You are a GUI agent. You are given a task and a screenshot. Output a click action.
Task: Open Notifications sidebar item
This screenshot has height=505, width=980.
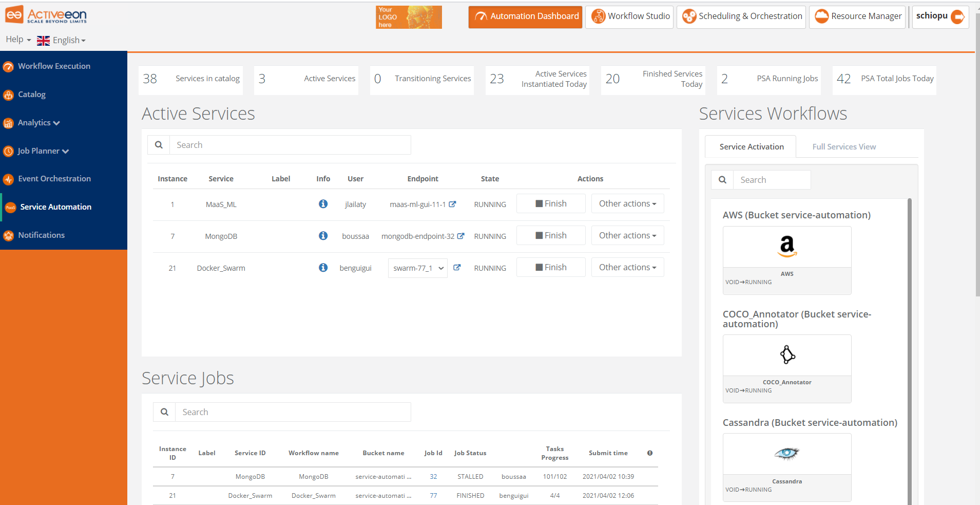pyautogui.click(x=41, y=235)
